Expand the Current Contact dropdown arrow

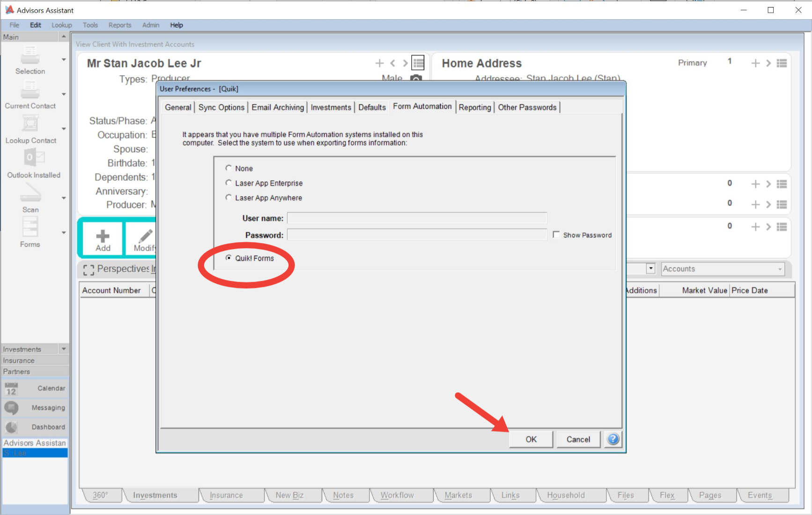(64, 95)
